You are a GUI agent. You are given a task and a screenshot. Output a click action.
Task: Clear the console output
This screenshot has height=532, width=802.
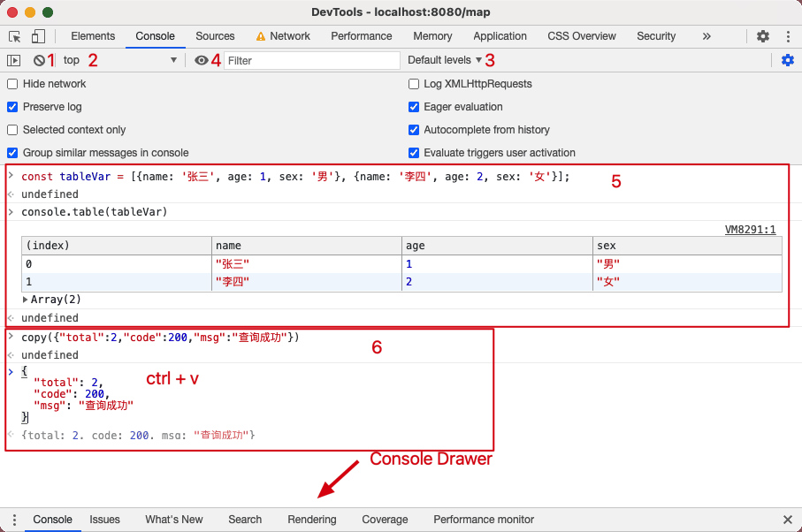click(x=39, y=60)
